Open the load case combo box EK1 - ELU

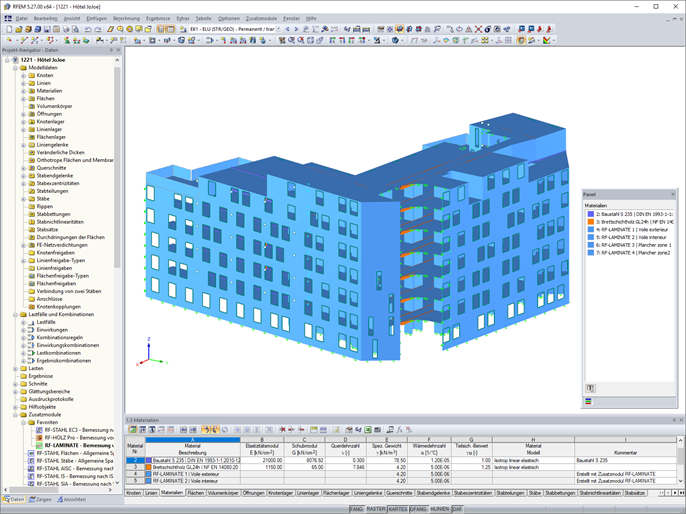point(235,29)
